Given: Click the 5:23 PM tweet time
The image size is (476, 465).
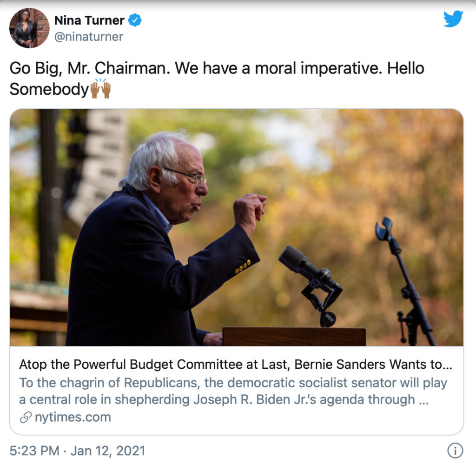Looking at the screenshot, I should [x=34, y=451].
